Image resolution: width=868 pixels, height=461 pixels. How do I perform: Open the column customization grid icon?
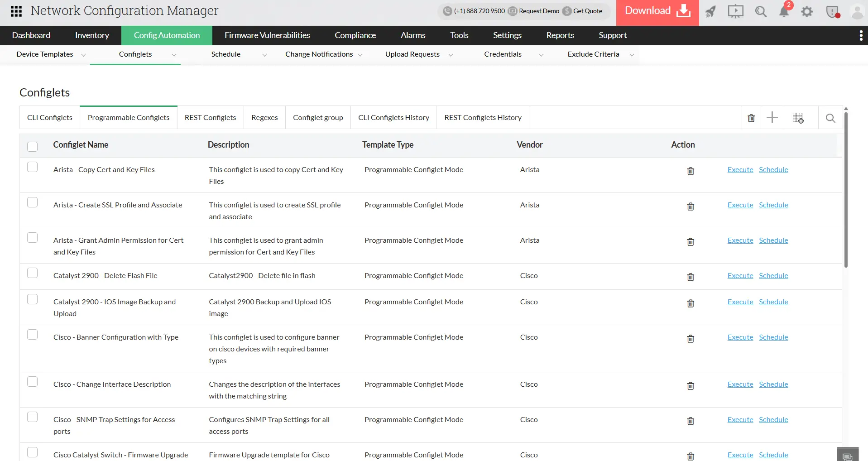[x=798, y=117]
